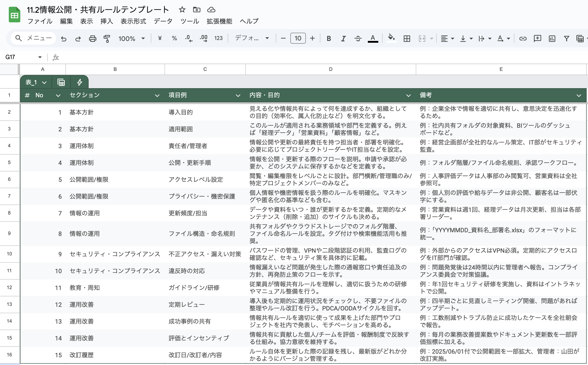Print the spreadsheet
This screenshot has height=365, width=588.
(x=93, y=38)
